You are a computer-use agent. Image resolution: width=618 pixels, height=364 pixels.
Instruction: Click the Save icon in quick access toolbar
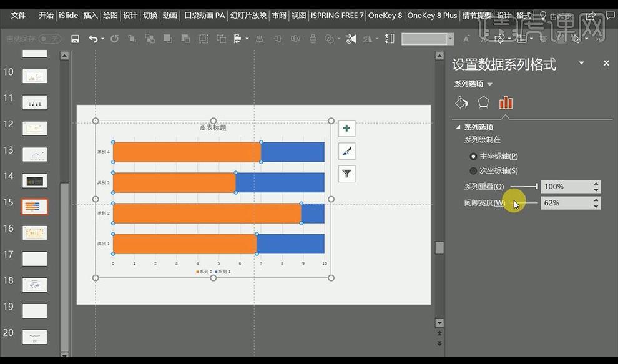tap(76, 39)
